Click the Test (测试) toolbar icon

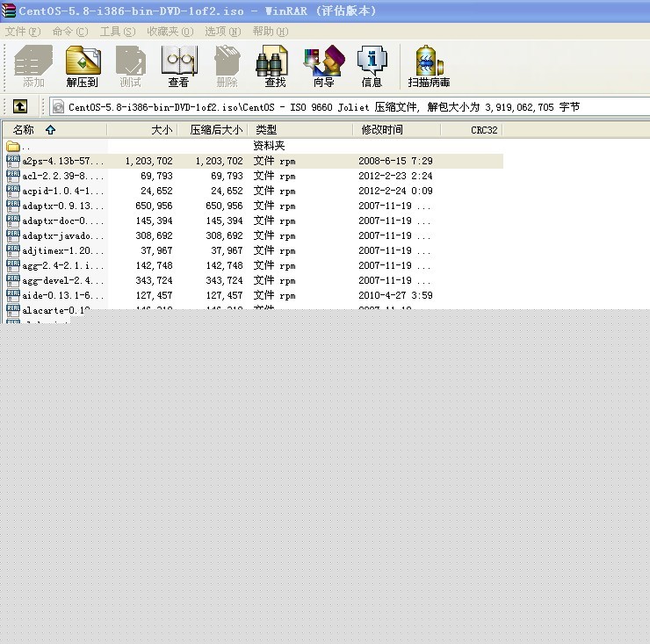tap(131, 67)
